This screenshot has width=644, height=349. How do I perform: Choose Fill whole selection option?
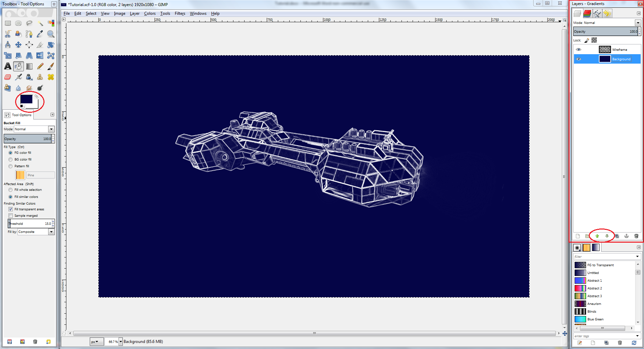coord(11,190)
